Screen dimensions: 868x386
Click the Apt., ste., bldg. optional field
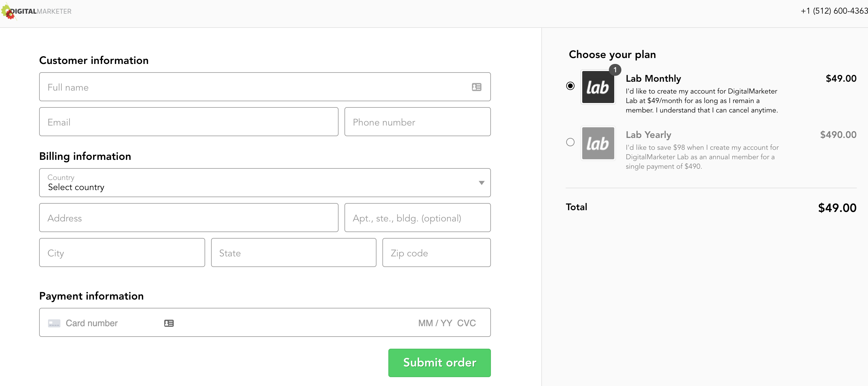click(x=417, y=218)
